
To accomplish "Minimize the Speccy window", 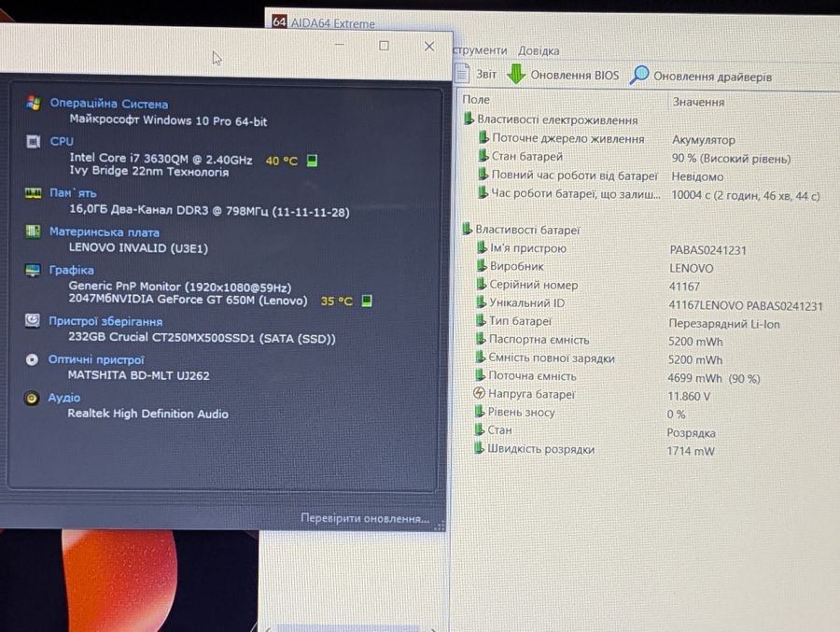I will 339,45.
